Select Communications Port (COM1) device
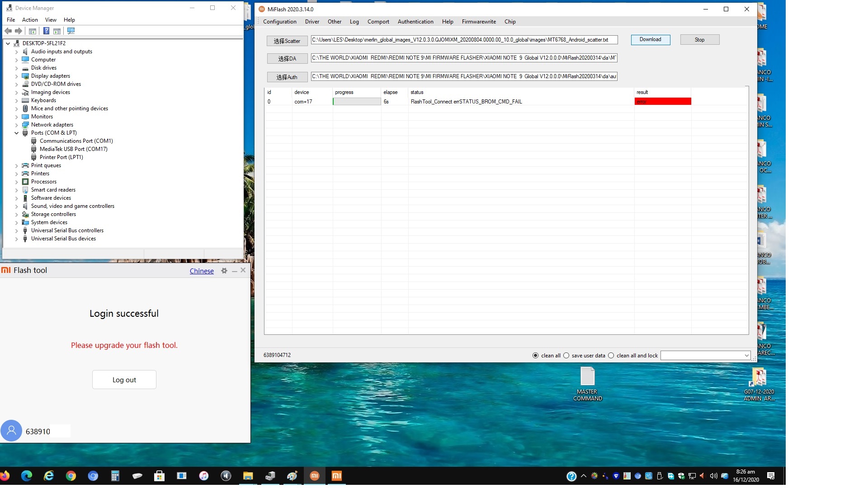 pos(76,141)
